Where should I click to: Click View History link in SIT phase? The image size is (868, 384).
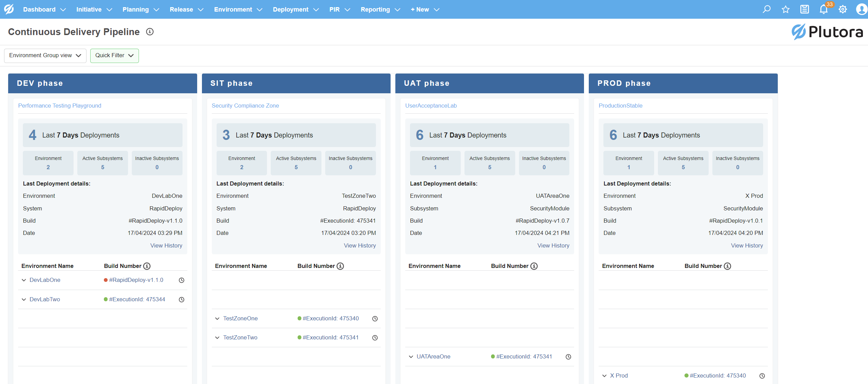click(360, 245)
